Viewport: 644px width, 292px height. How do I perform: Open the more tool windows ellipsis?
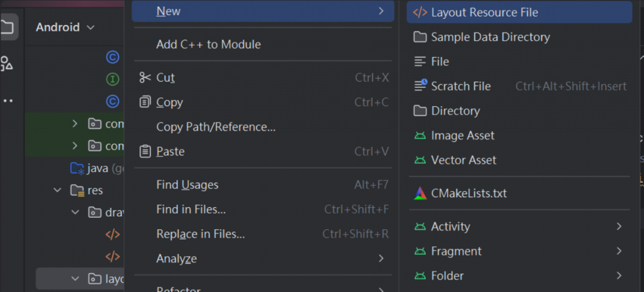tap(8, 100)
